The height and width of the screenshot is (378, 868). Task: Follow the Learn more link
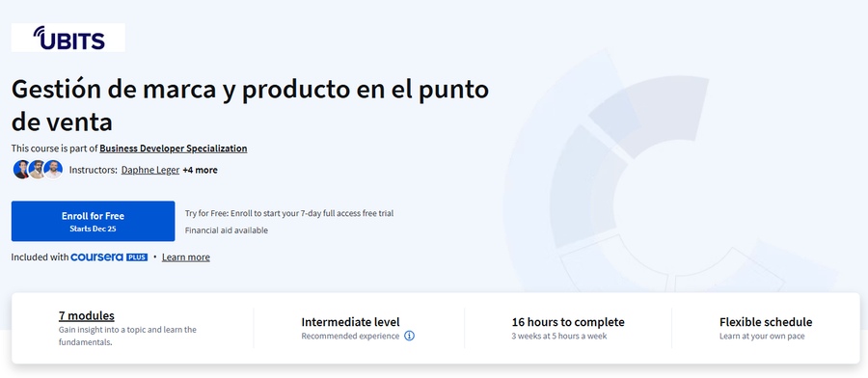pyautogui.click(x=186, y=257)
